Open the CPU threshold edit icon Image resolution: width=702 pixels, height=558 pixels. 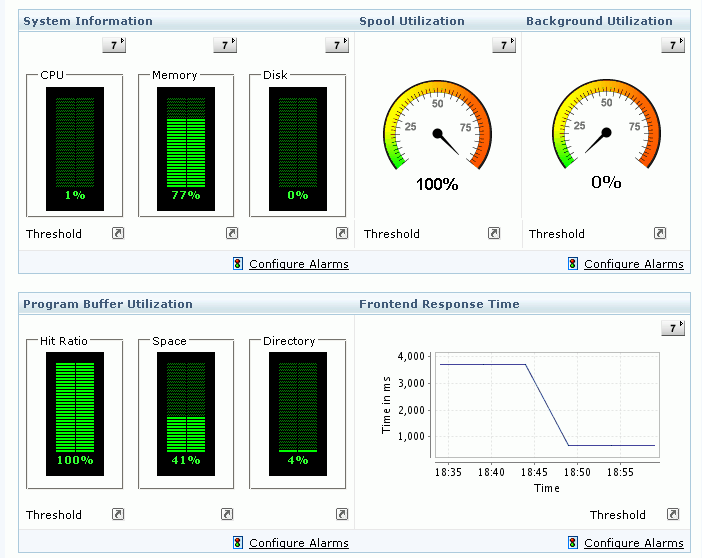pos(118,233)
